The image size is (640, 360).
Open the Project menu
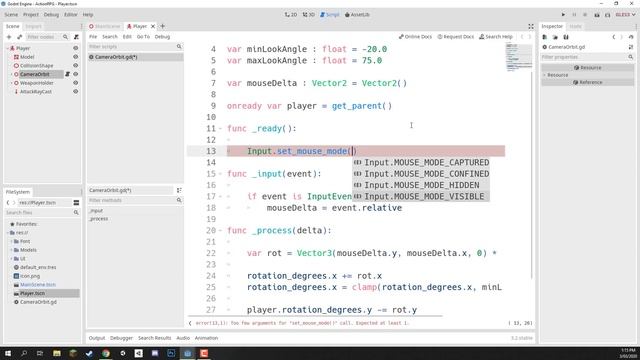click(31, 14)
